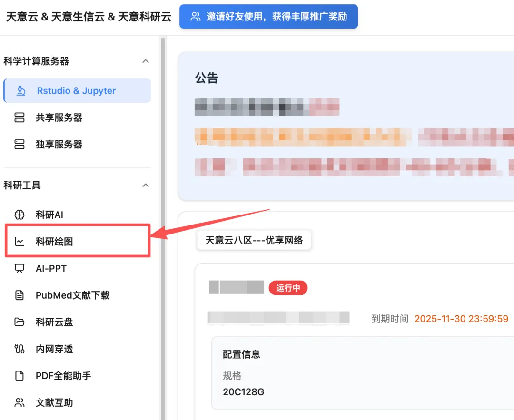This screenshot has height=420, width=514.
Task: Click the 内网穿透 connection icon
Action: (19, 349)
